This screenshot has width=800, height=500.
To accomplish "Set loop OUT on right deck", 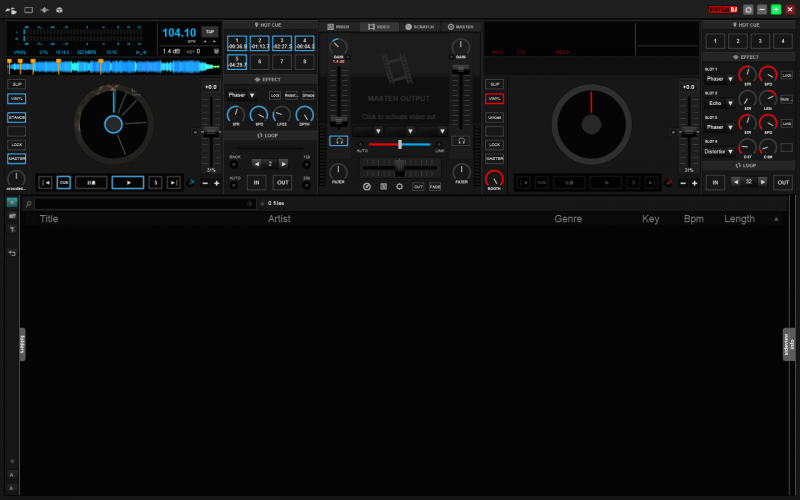I will [783, 182].
